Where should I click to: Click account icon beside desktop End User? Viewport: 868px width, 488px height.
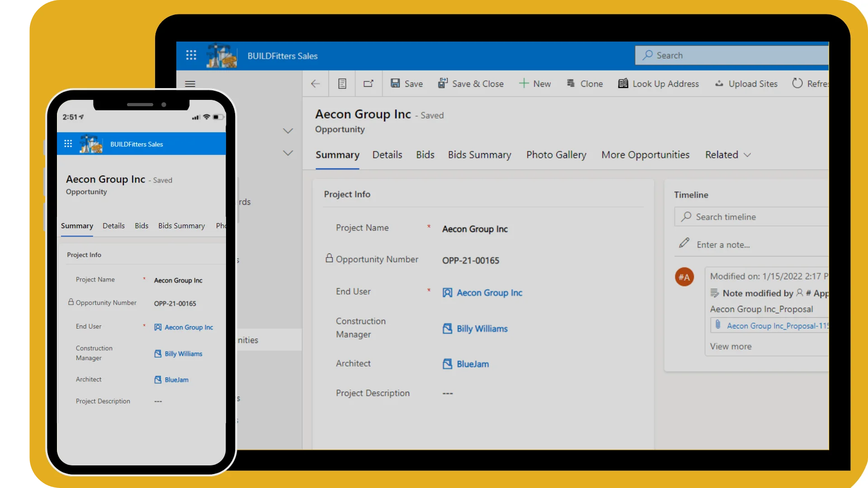click(x=447, y=293)
